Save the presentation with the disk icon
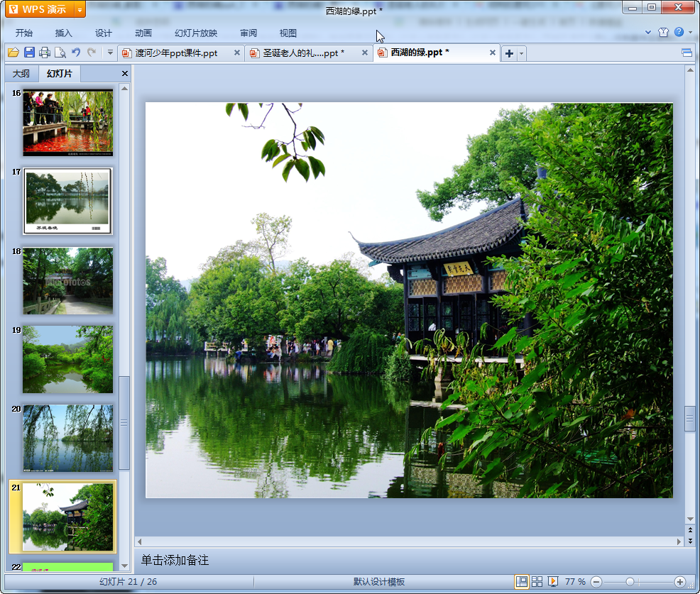 point(30,53)
